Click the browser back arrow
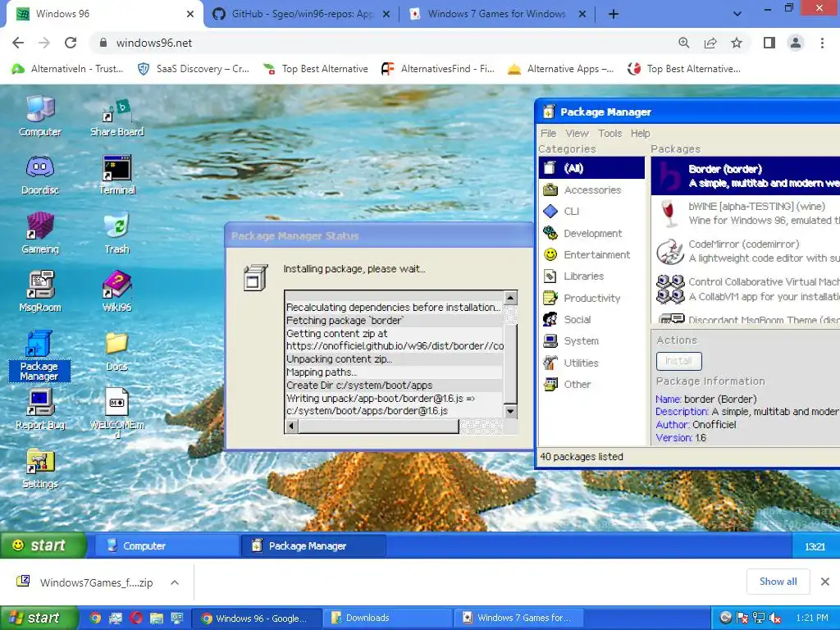Screen dimensions: 840x630 [18, 43]
